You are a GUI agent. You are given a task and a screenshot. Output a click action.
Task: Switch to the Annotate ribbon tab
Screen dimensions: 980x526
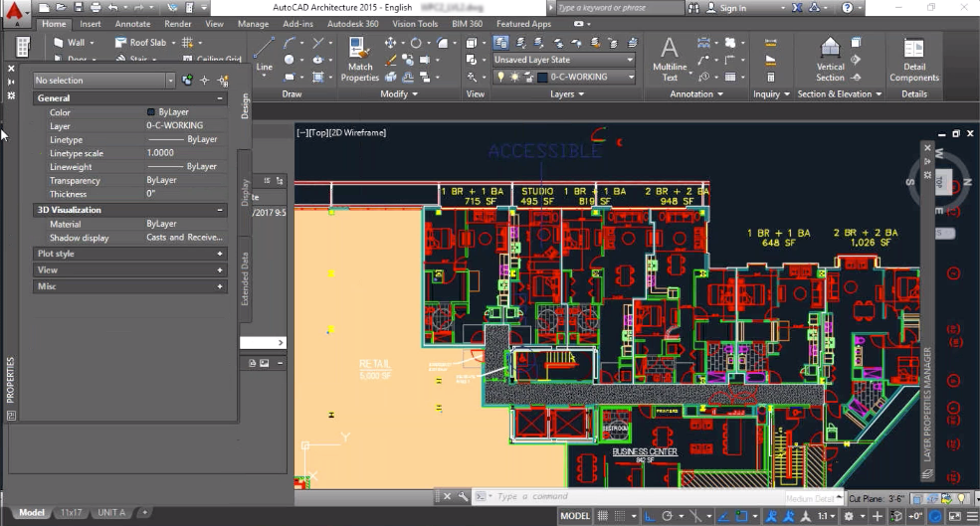tap(132, 24)
